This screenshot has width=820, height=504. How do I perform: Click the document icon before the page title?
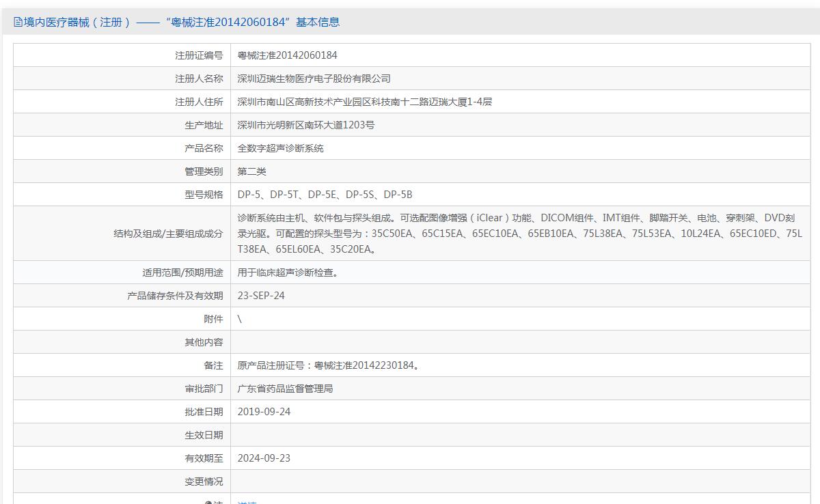tap(18, 22)
